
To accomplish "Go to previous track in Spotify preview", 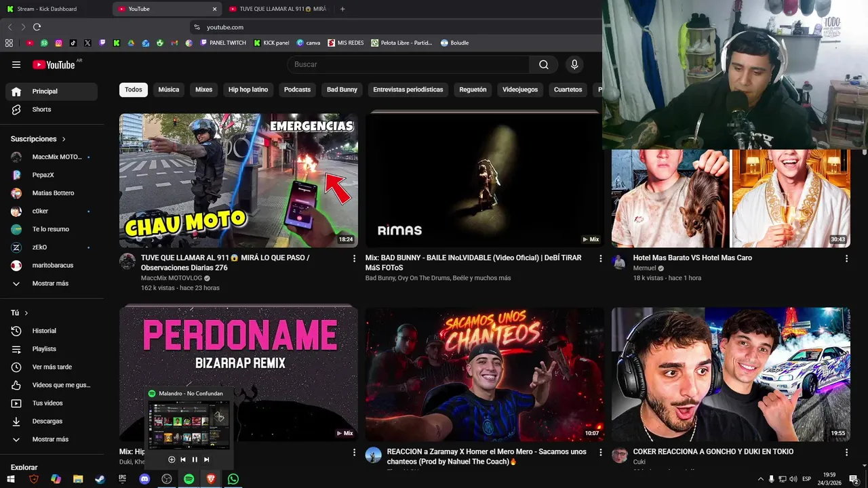I will 182,460.
